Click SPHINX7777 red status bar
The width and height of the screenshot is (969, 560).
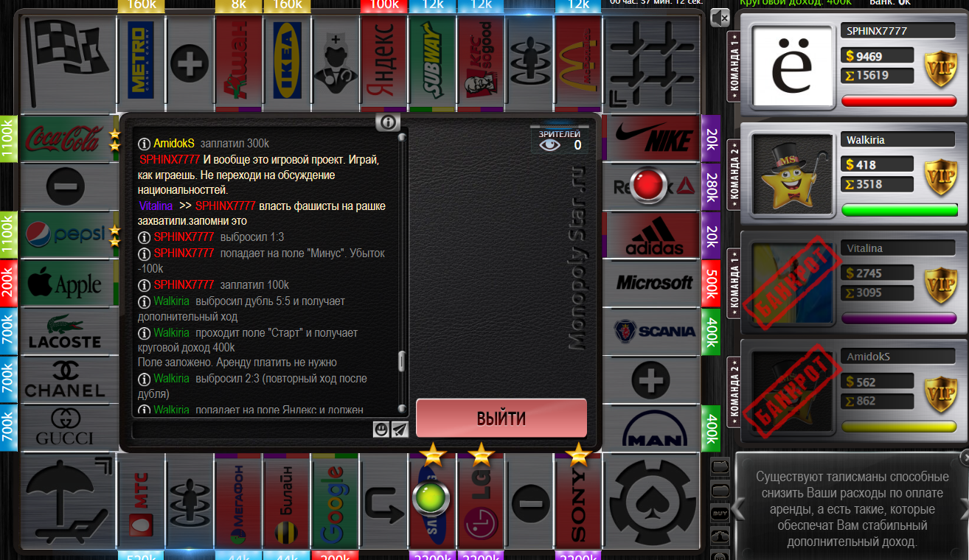pos(899,102)
